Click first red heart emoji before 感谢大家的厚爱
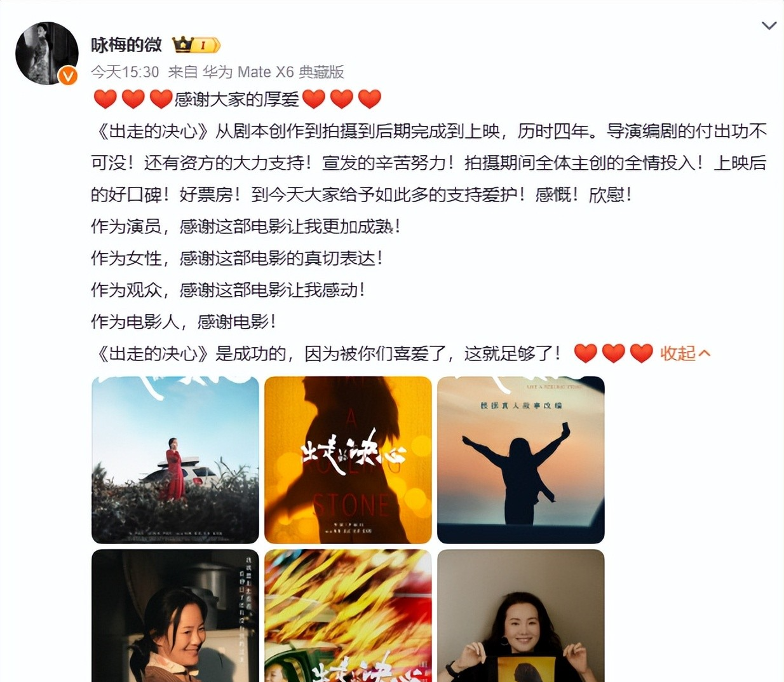784x682 pixels. [x=105, y=99]
